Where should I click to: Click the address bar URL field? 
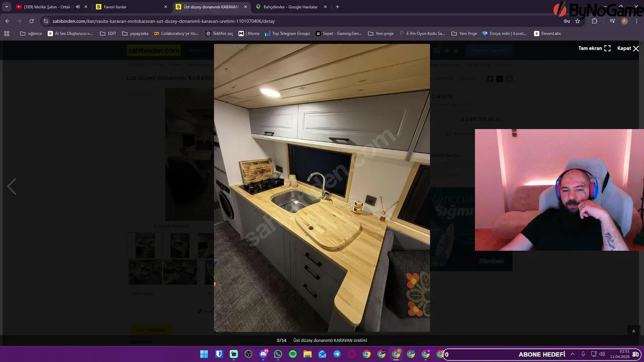302,21
